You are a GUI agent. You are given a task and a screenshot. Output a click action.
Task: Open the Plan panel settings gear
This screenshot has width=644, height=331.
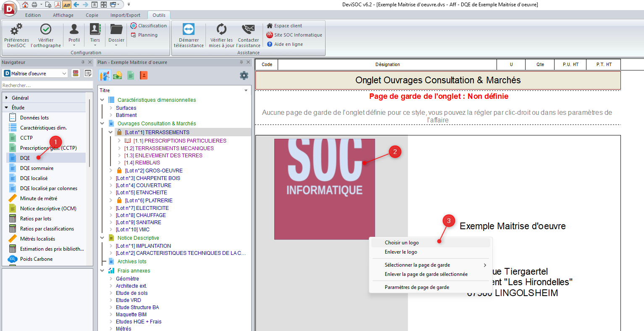click(244, 76)
